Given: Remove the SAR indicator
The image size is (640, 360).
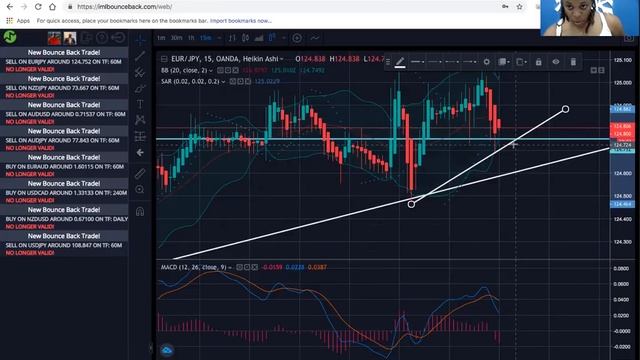Looking at the screenshot, I should pyautogui.click(x=248, y=82).
